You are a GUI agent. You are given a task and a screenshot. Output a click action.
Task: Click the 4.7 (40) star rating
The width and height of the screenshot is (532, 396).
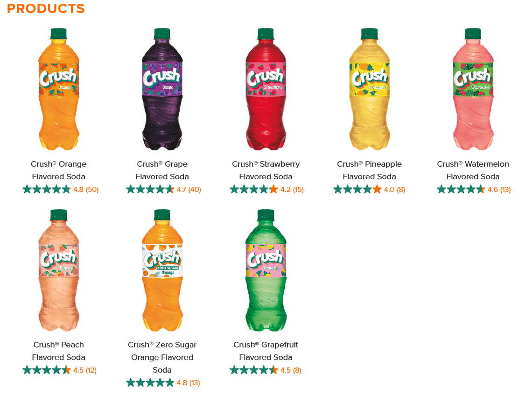pos(163,190)
